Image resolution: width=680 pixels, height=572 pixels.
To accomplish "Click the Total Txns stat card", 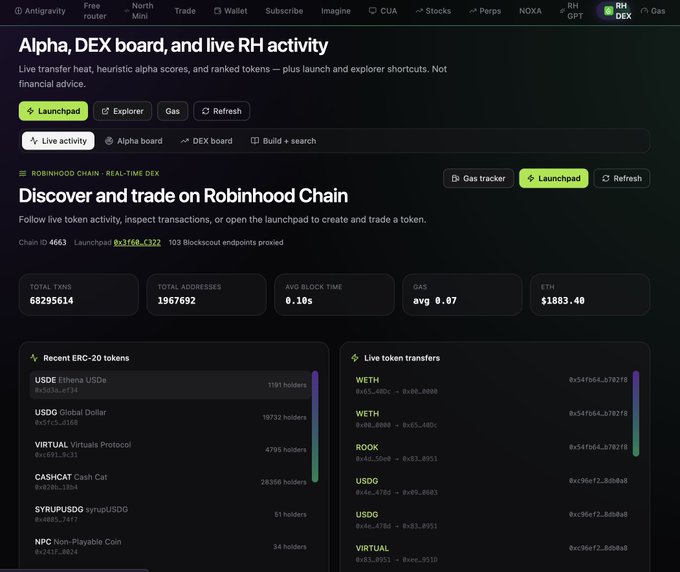I will tap(78, 294).
